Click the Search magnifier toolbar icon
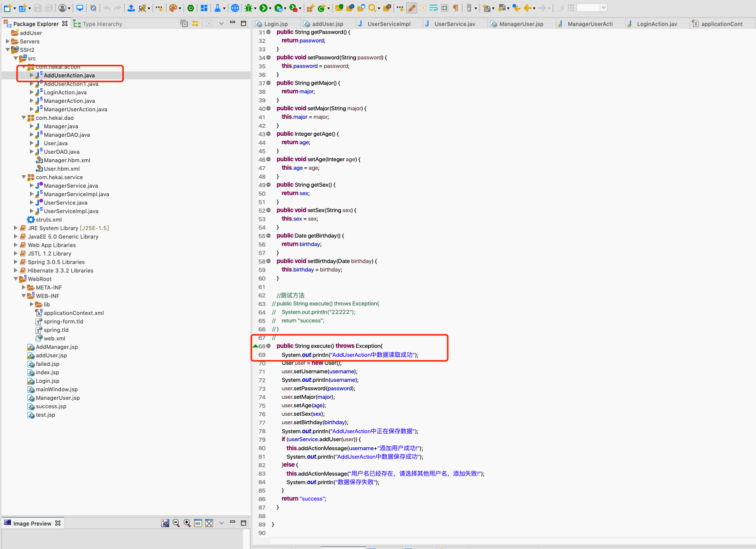The height and width of the screenshot is (549, 756). pyautogui.click(x=372, y=7)
